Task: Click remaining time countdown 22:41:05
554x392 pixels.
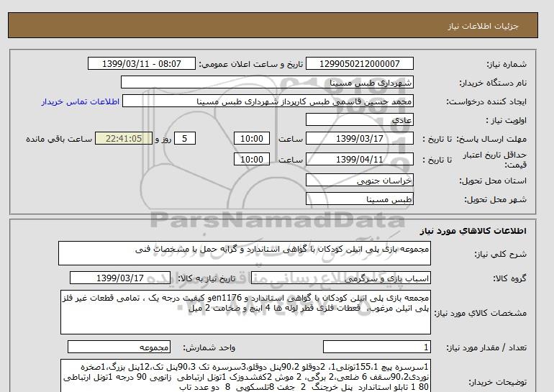Action: click(x=124, y=138)
